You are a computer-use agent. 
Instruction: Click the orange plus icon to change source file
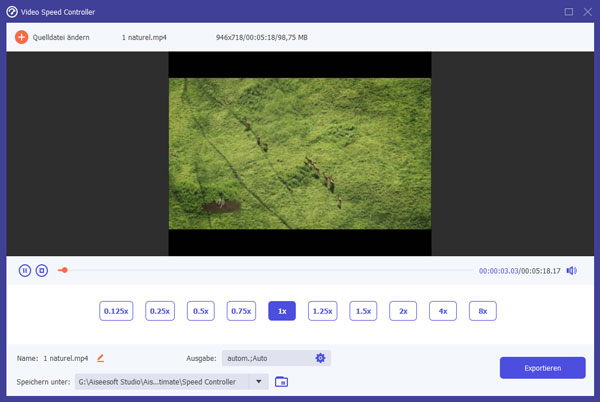[x=22, y=37]
